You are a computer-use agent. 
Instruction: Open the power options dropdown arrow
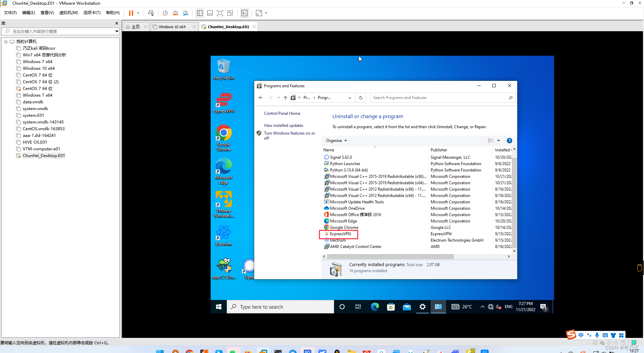coord(138,13)
